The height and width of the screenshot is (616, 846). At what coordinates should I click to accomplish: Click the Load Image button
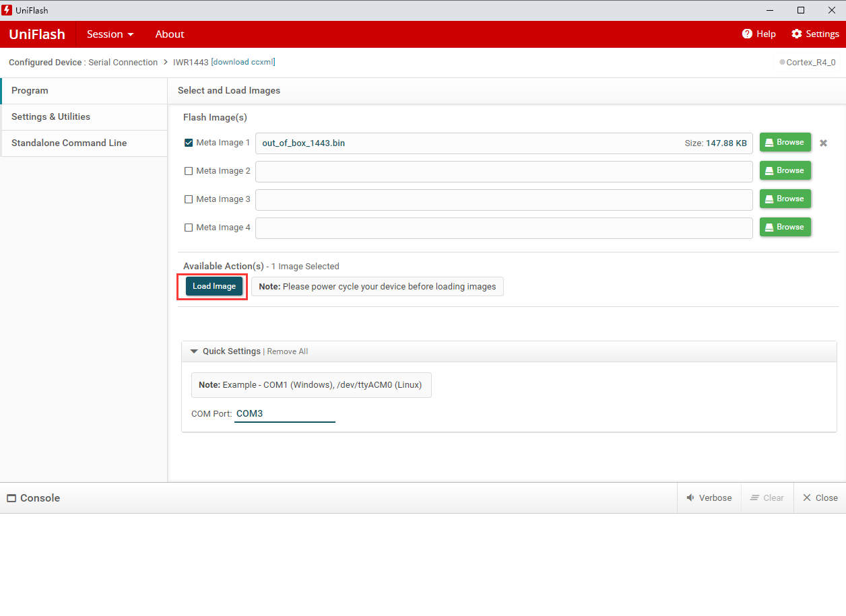pos(214,286)
